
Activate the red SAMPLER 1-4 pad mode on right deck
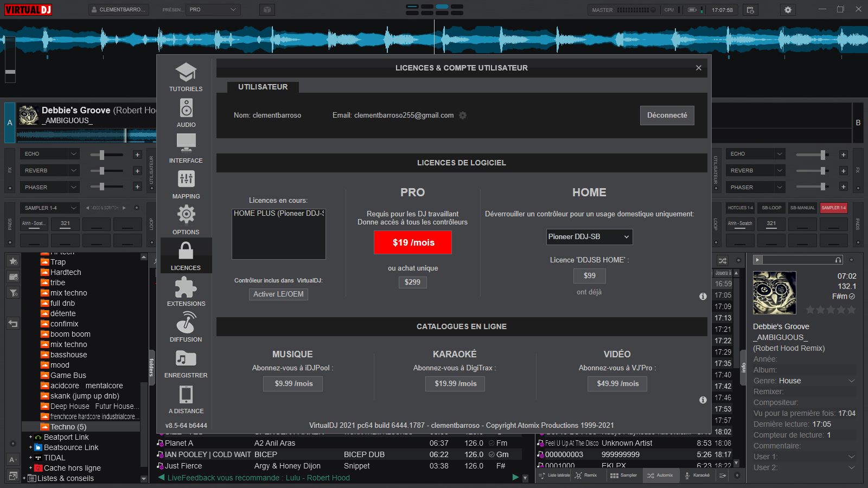point(834,208)
